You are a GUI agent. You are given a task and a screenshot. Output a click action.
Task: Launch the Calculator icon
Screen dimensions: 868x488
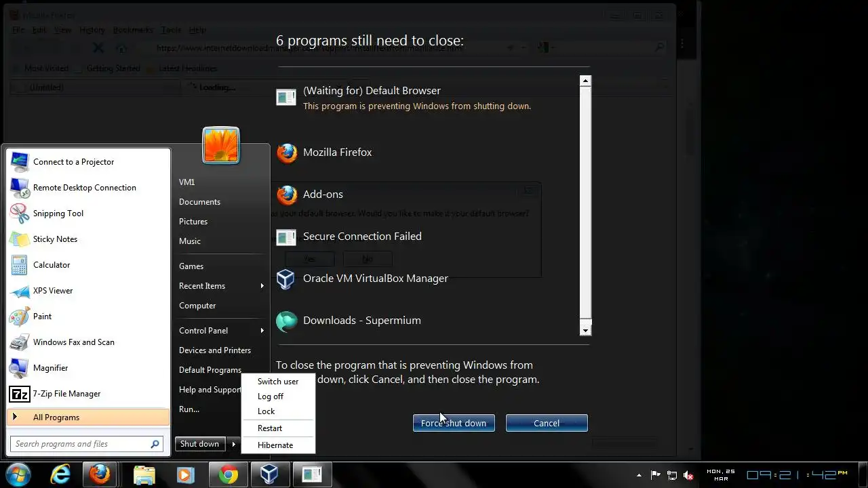click(20, 265)
